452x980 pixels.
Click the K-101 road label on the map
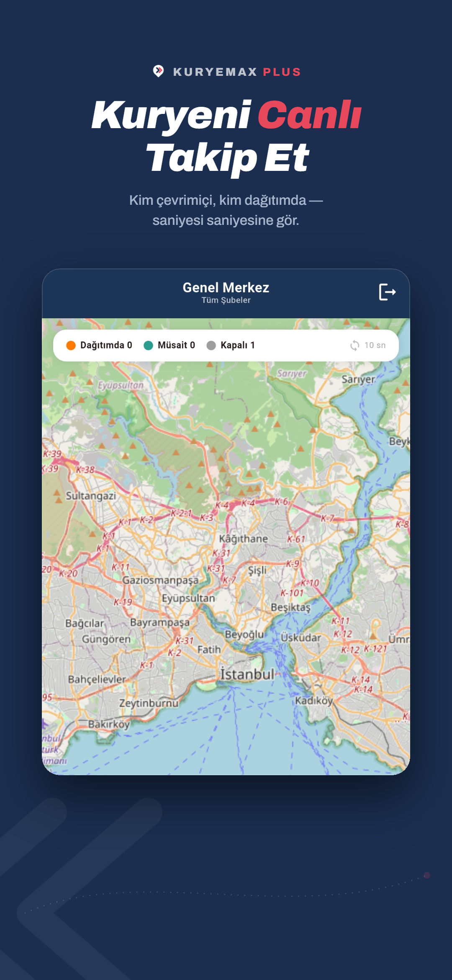point(292,593)
